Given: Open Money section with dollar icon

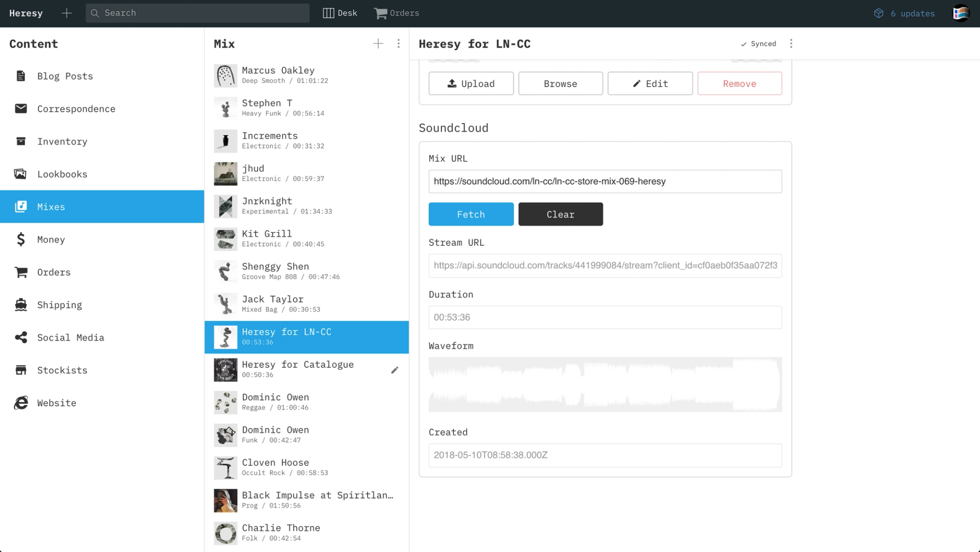Looking at the screenshot, I should [21, 239].
